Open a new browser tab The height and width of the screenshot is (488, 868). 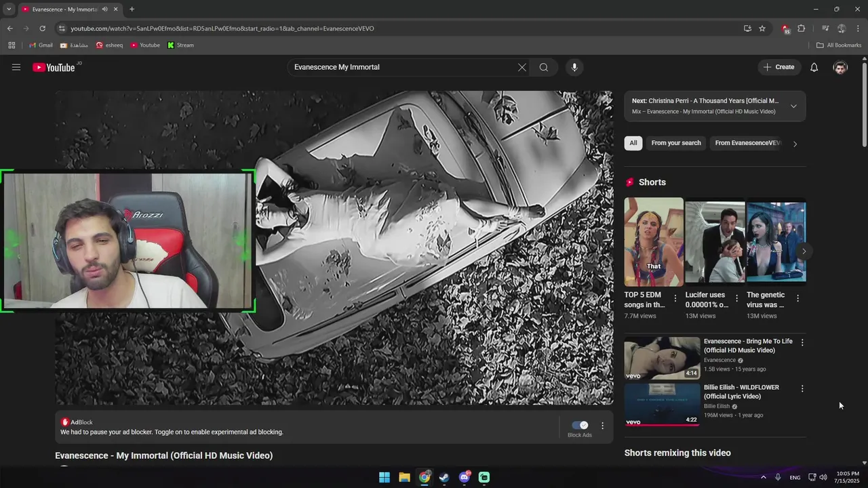tap(132, 9)
